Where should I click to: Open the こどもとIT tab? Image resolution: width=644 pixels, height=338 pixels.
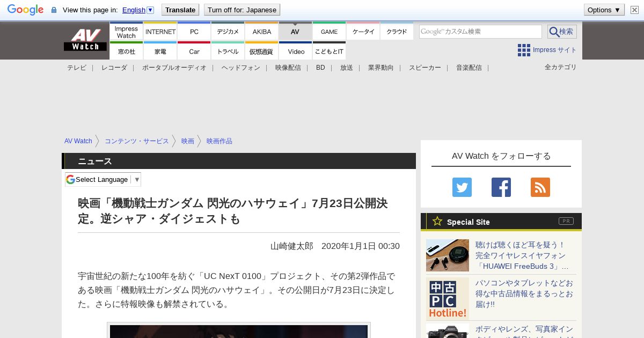[x=329, y=51]
